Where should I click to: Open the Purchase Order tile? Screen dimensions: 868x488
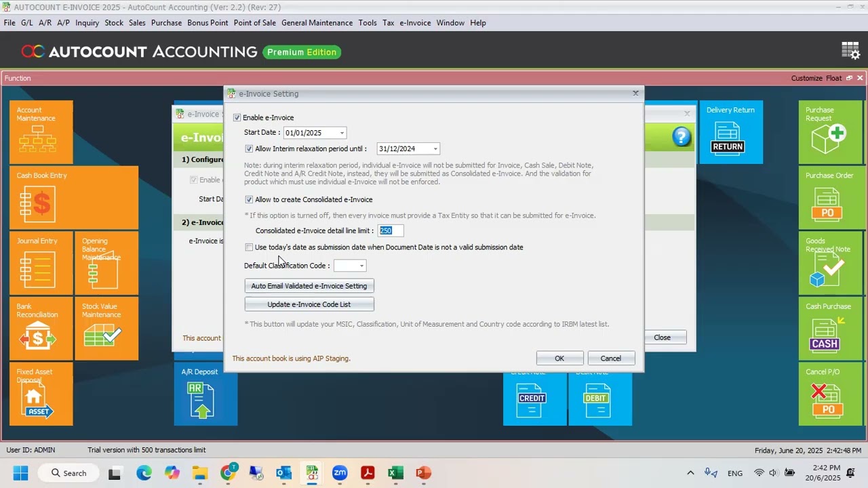click(830, 197)
